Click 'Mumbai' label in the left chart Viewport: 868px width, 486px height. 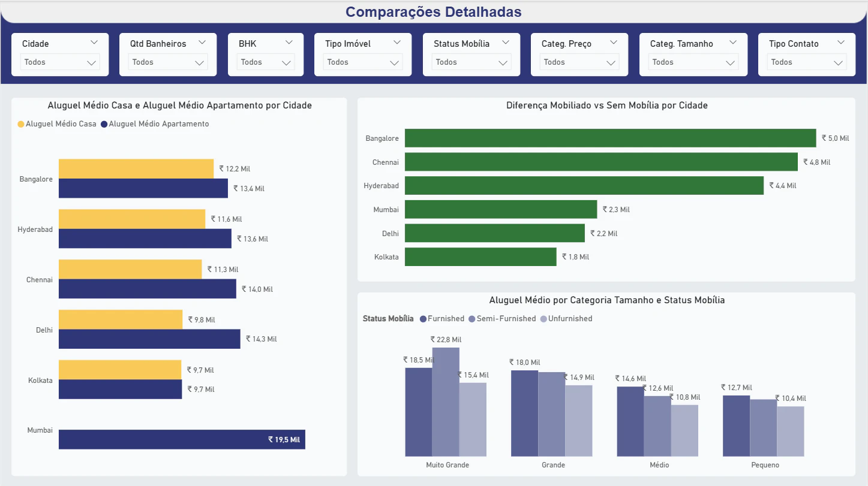40,430
